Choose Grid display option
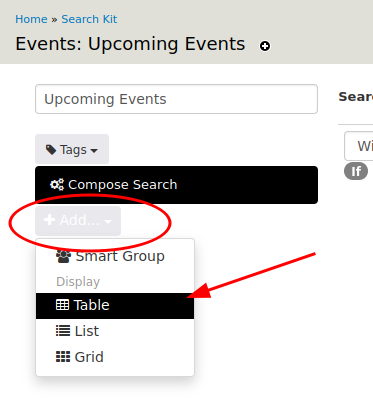The image size is (373, 420). coord(115,357)
